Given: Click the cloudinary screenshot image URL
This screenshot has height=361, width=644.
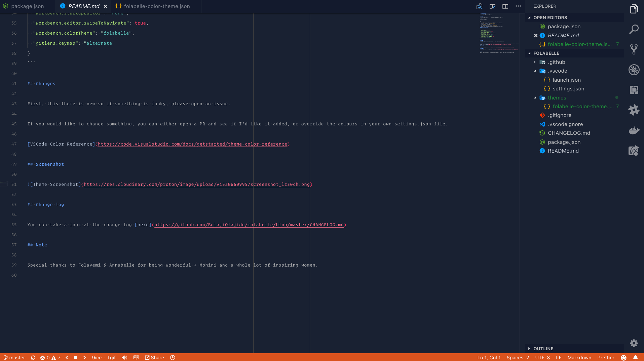Looking at the screenshot, I should (x=197, y=185).
